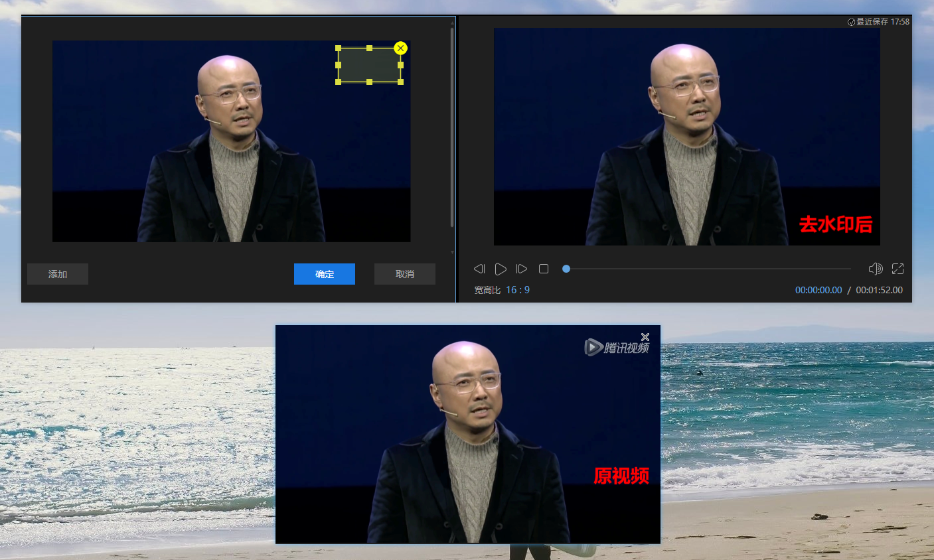This screenshot has height=560, width=934.
Task: Click the vertical scrollbar of the watermark editor
Action: (x=452, y=126)
